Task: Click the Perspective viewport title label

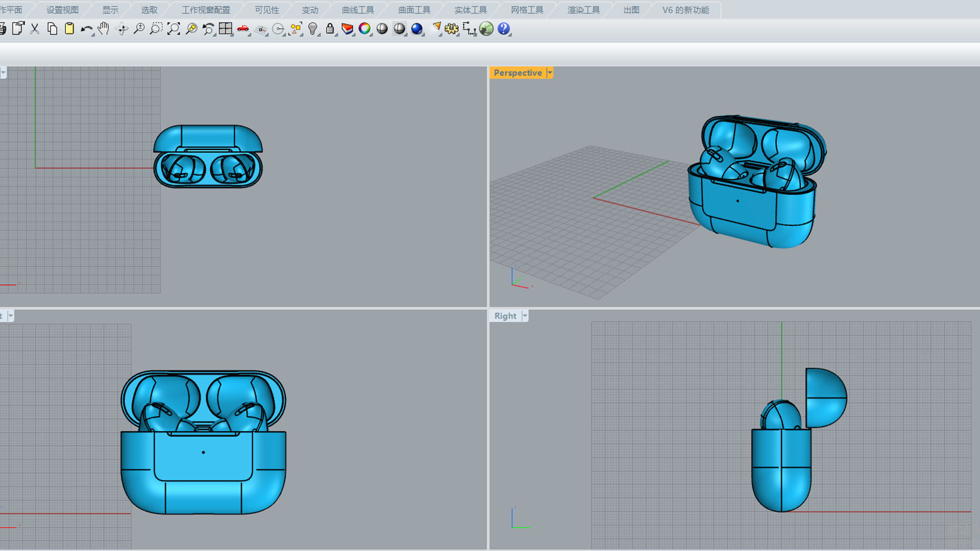Action: (517, 73)
